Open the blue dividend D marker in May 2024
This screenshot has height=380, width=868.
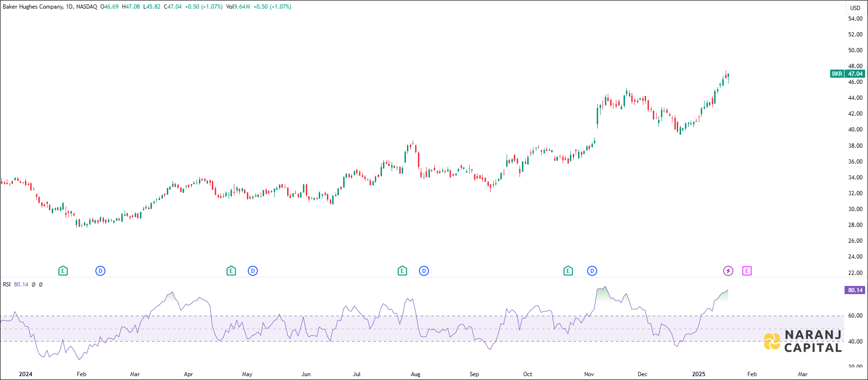[x=253, y=271]
